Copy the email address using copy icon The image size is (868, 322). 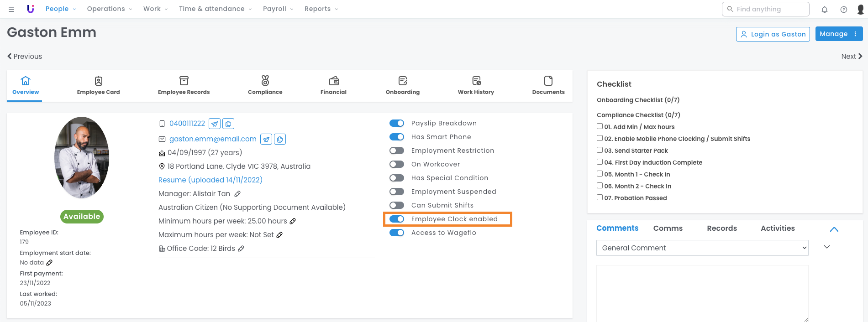[x=280, y=139]
